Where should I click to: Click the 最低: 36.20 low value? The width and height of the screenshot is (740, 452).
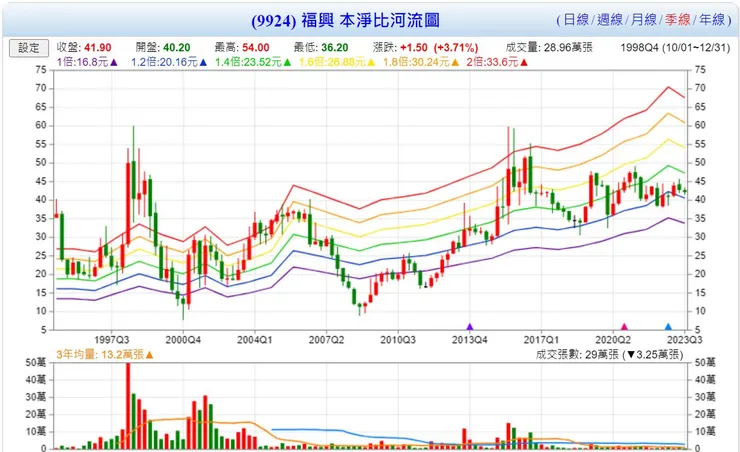[x=321, y=48]
